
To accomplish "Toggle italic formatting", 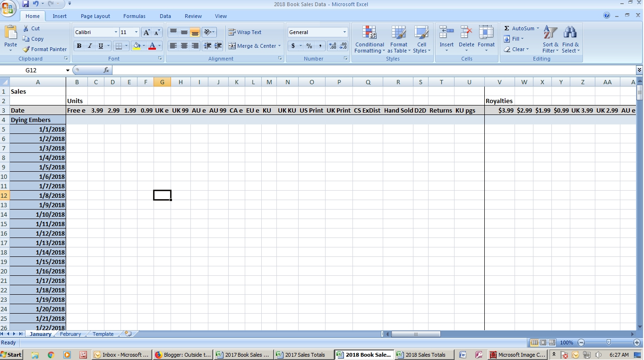I will click(89, 46).
